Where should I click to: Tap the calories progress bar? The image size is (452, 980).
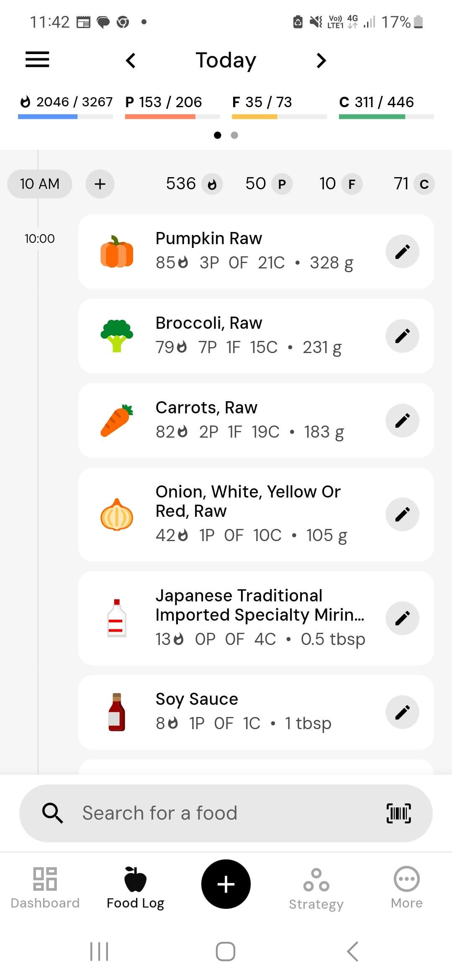point(66,116)
